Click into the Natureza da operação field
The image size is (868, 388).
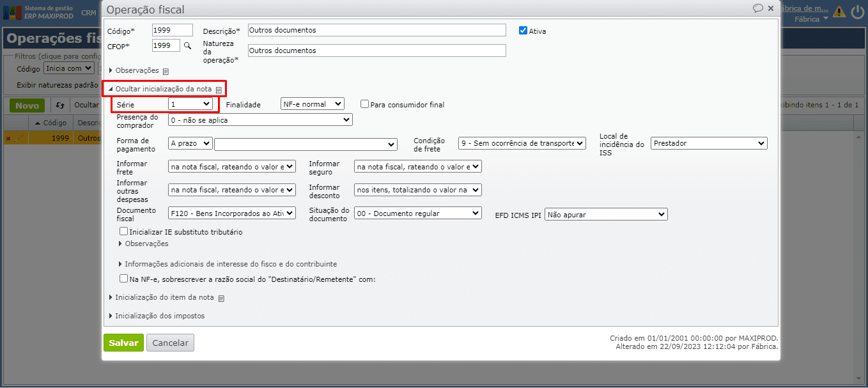(x=376, y=50)
